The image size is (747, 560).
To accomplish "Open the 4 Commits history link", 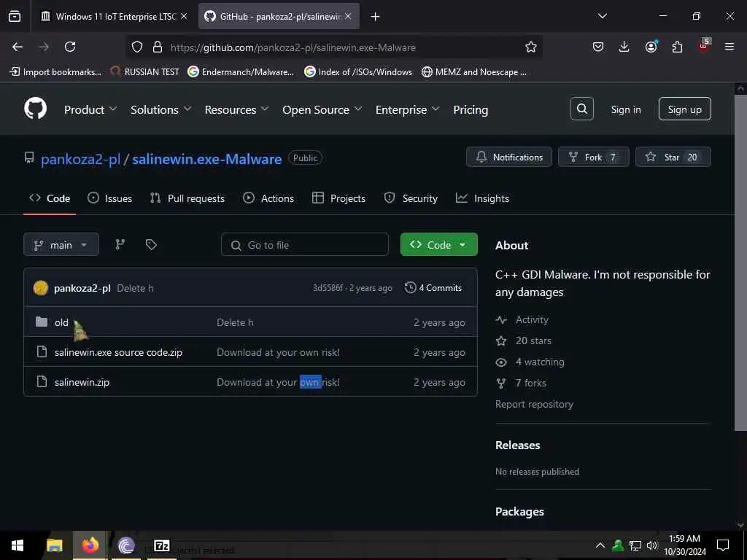I will [433, 287].
